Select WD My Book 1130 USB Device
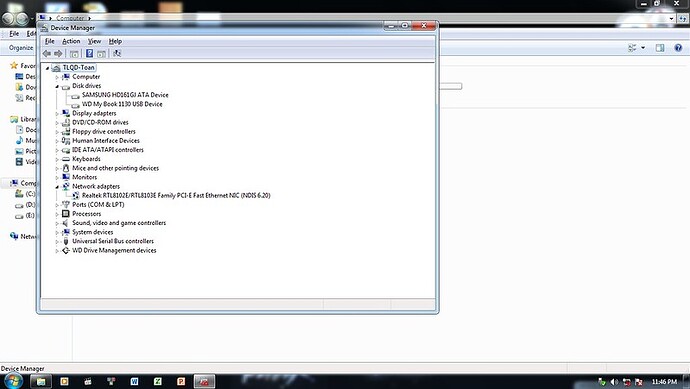 point(122,104)
